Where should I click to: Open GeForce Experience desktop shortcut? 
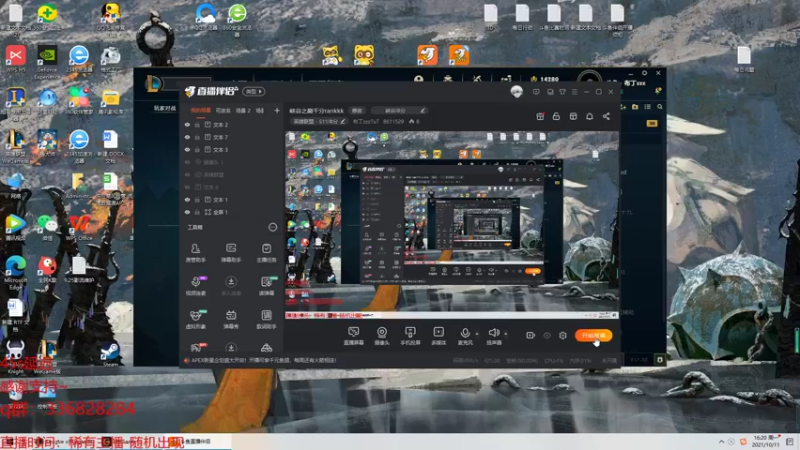tap(46, 62)
